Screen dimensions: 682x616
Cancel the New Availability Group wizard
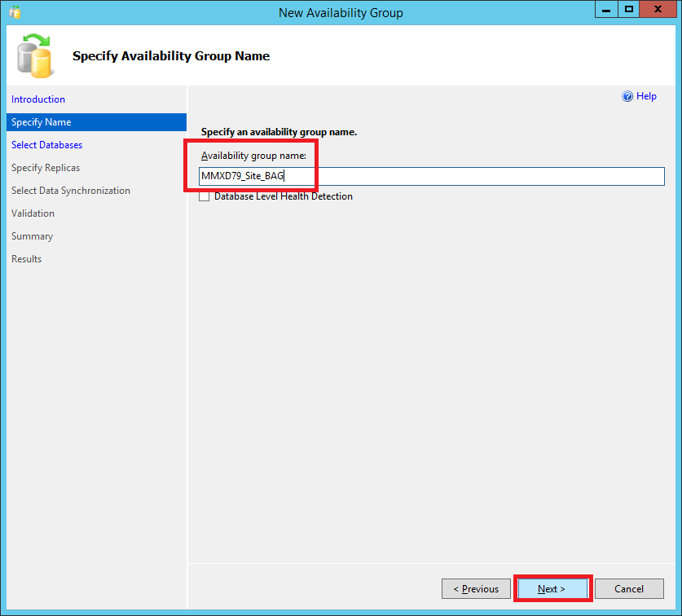pyautogui.click(x=628, y=588)
